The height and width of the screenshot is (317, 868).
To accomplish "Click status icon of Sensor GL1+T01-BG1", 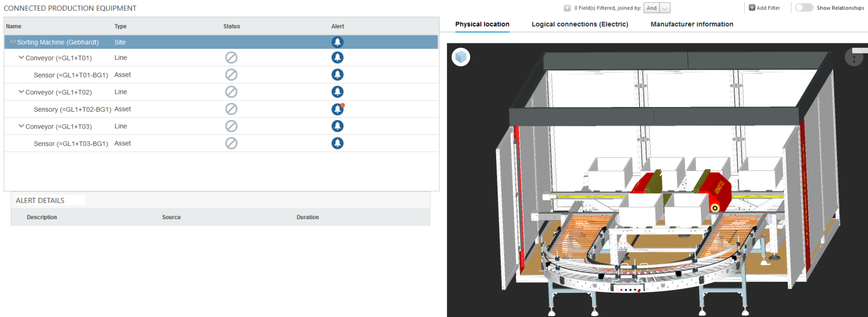I will [231, 75].
